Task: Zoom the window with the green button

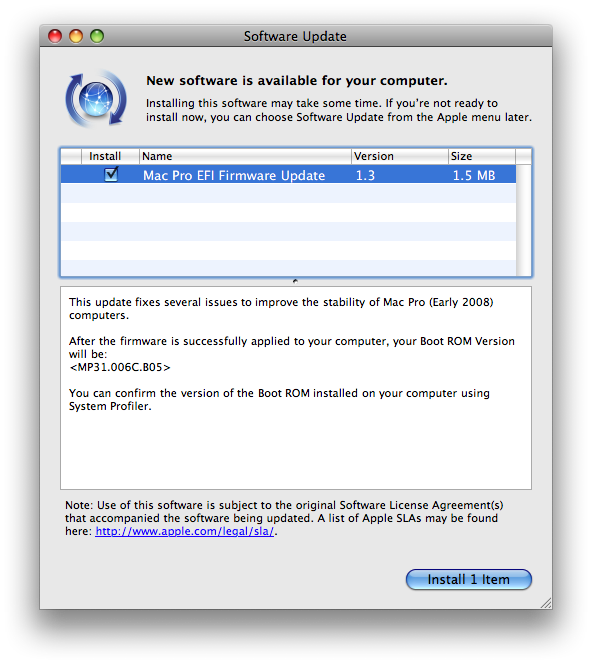Action: tap(97, 36)
